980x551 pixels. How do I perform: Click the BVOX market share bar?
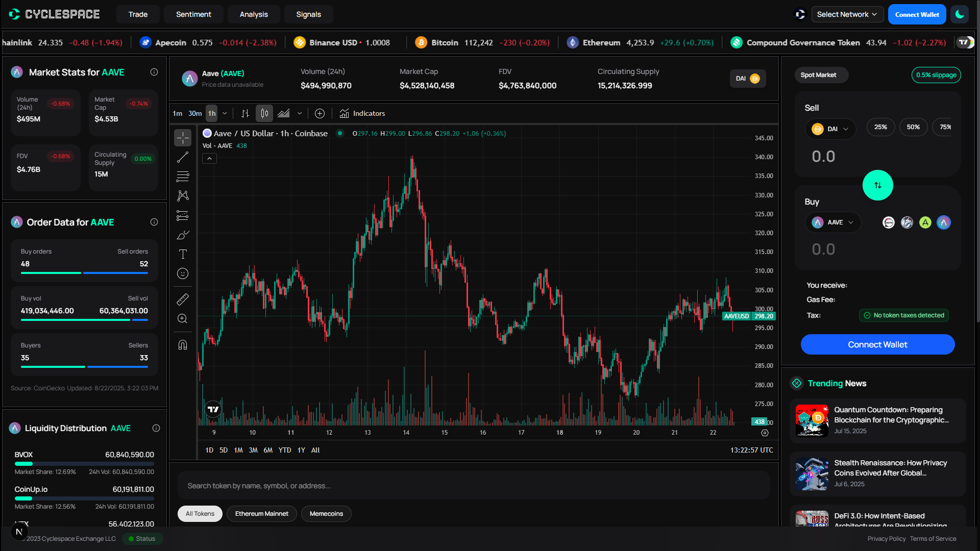pos(84,464)
